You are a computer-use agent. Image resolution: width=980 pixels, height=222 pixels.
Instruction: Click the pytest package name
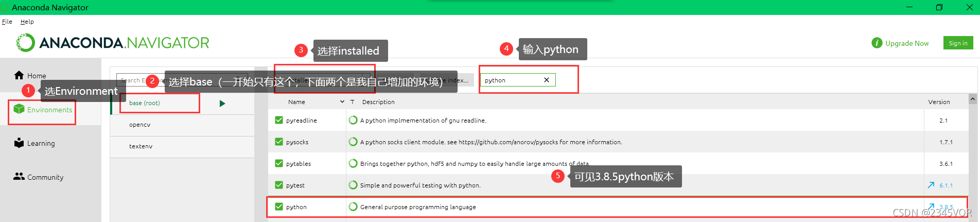point(295,185)
